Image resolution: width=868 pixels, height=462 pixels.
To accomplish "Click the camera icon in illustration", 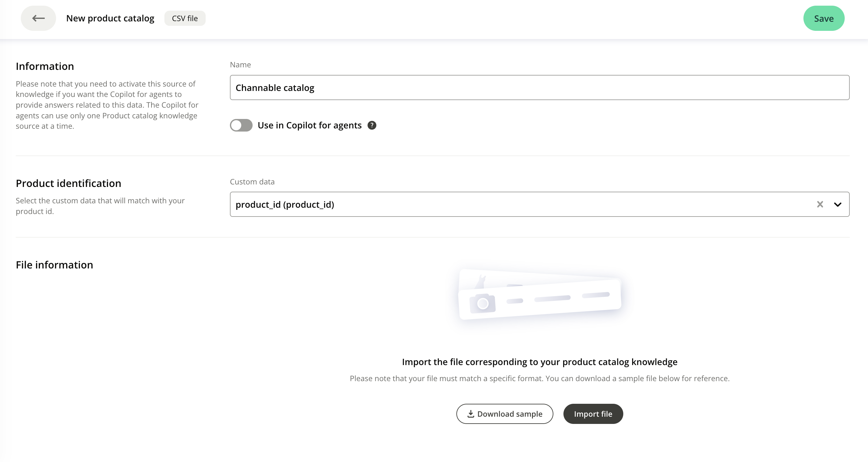I will tap(482, 303).
